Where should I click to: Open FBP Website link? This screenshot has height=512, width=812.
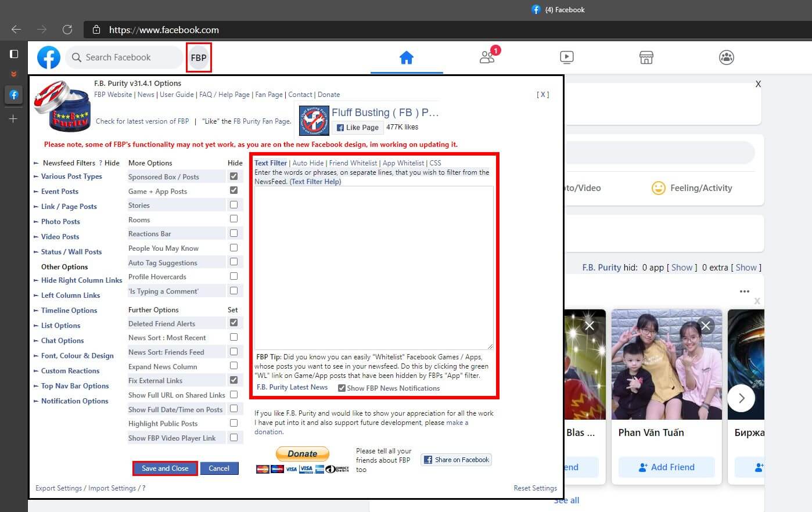[x=113, y=95]
